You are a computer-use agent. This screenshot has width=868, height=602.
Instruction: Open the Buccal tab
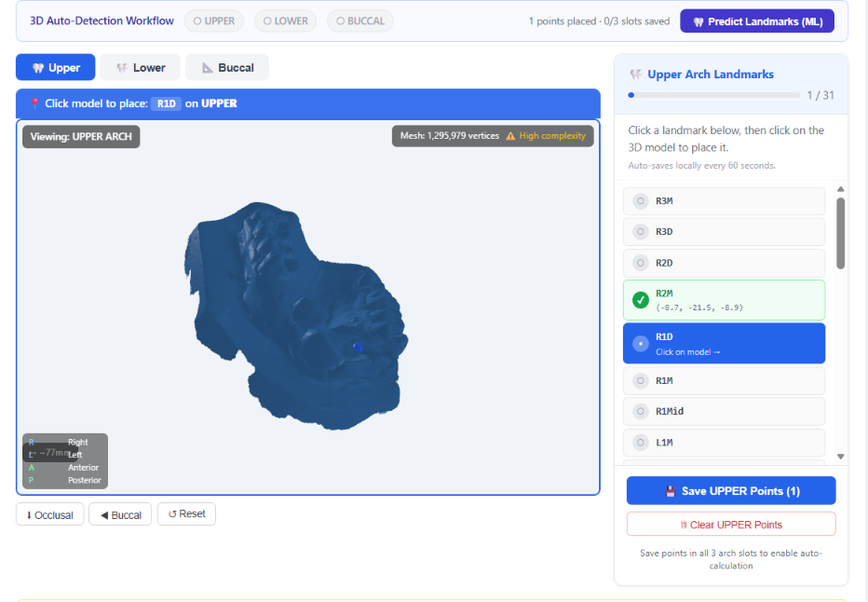[x=227, y=68]
